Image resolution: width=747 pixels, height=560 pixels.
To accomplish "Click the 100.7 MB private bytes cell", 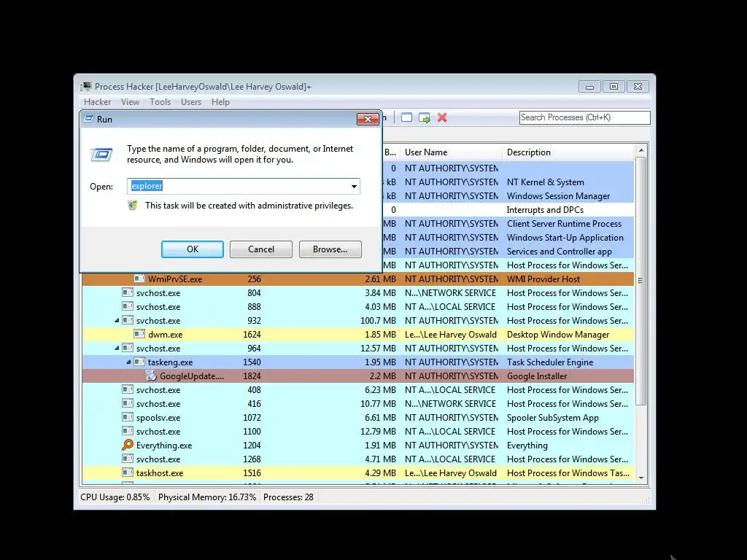I will (378, 321).
